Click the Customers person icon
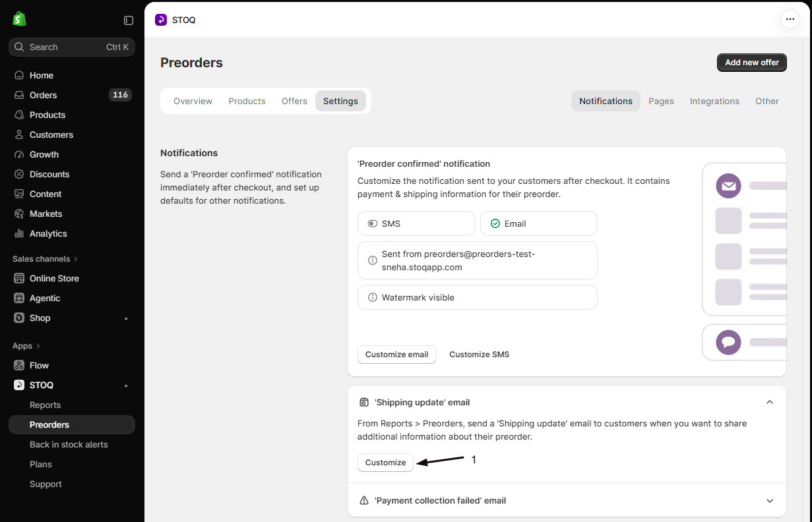The image size is (812, 522). point(19,134)
